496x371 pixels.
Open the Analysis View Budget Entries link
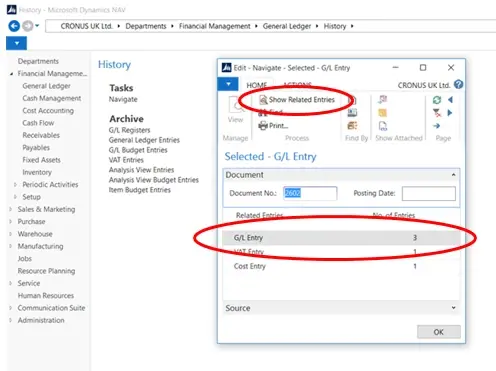pos(154,180)
